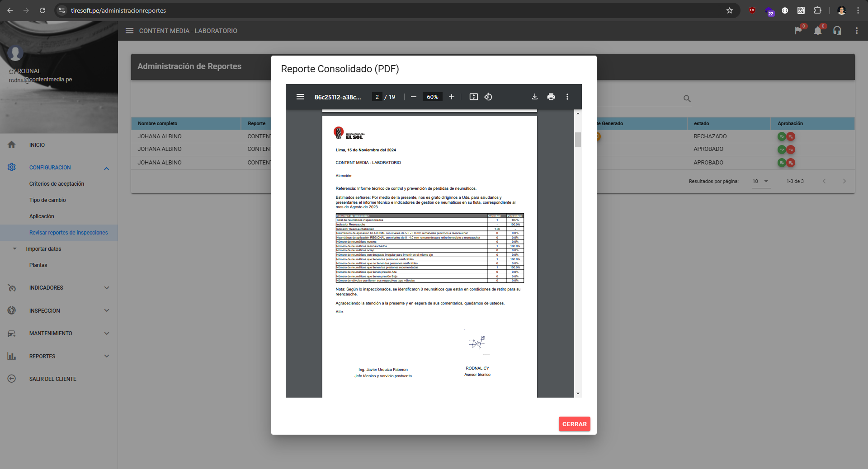Print the consolidated PDF report

tap(551, 97)
